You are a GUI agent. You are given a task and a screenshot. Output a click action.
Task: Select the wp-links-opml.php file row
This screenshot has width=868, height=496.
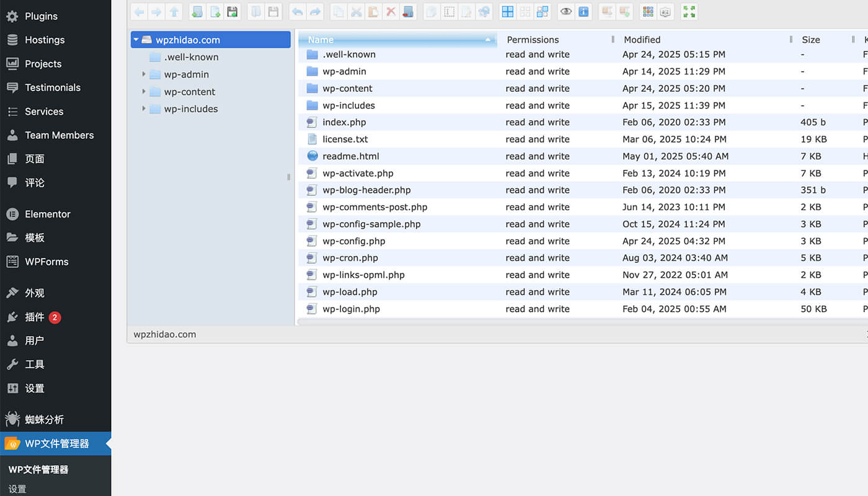583,275
